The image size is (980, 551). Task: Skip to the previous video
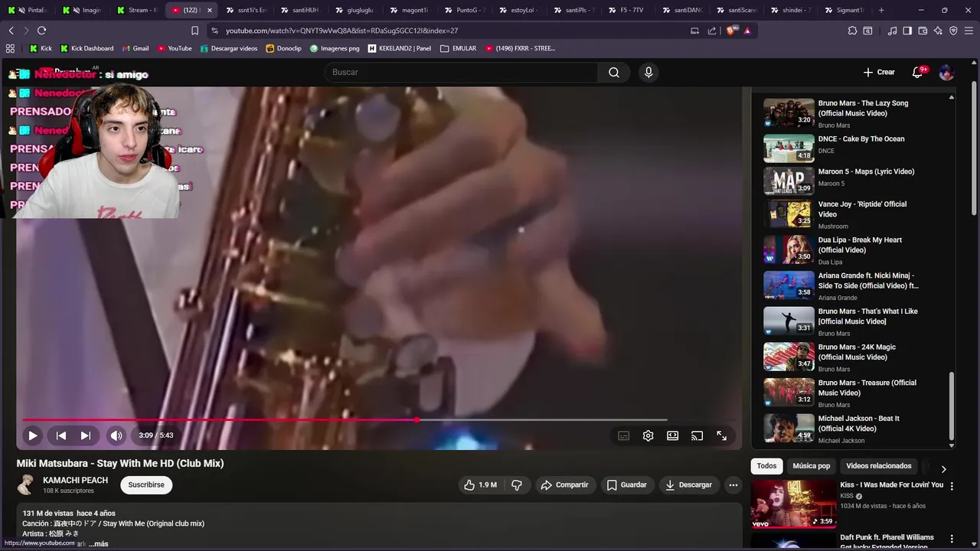point(61,435)
